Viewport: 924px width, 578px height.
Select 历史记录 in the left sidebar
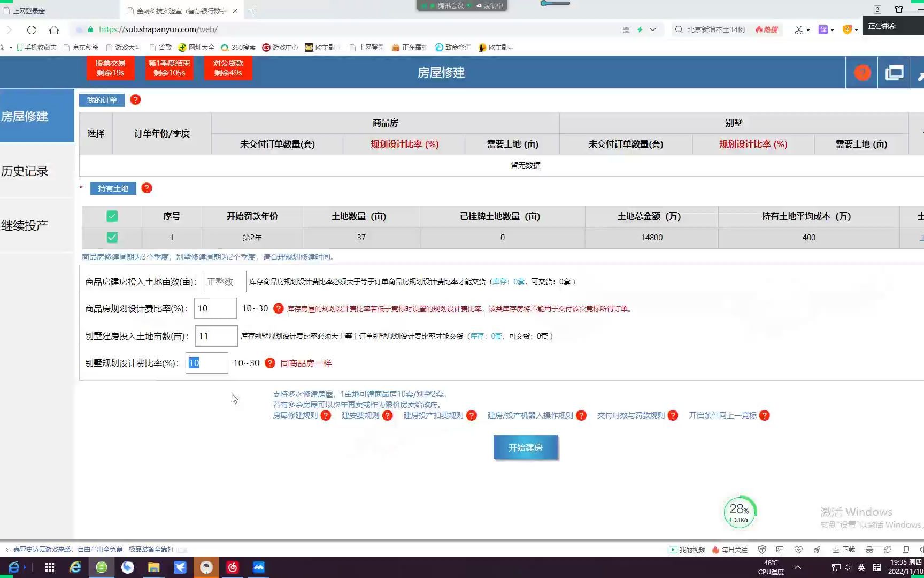pyautogui.click(x=37, y=171)
